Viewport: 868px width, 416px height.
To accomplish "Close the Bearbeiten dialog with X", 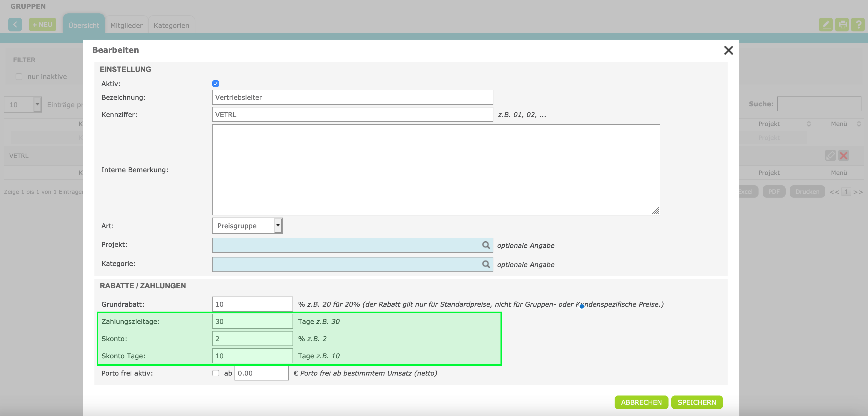I will [728, 50].
